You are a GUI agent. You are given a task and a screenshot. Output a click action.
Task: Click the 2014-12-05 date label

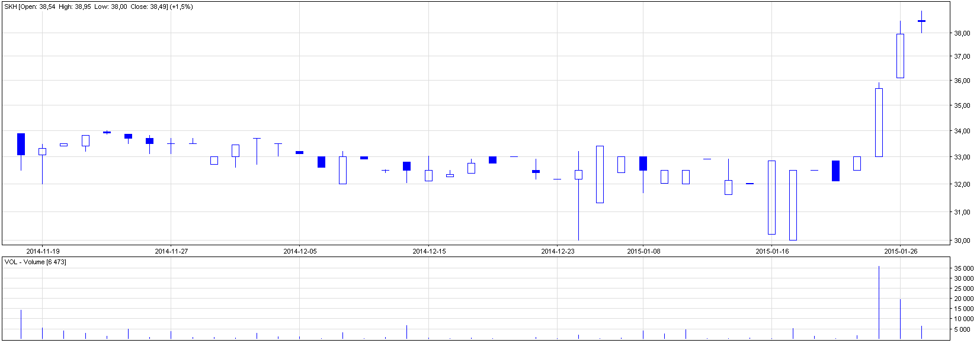(300, 251)
